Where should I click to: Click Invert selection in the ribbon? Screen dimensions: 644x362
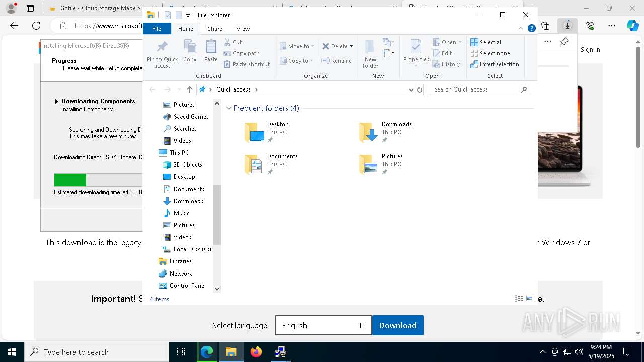pos(495,64)
